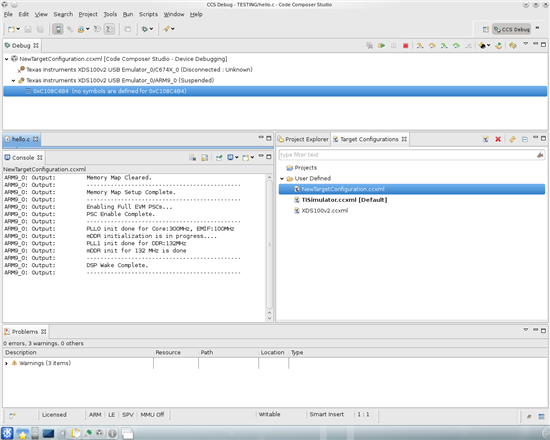Open the CPU Reset dropdown arrow
550x440 pixels.
[x=489, y=46]
